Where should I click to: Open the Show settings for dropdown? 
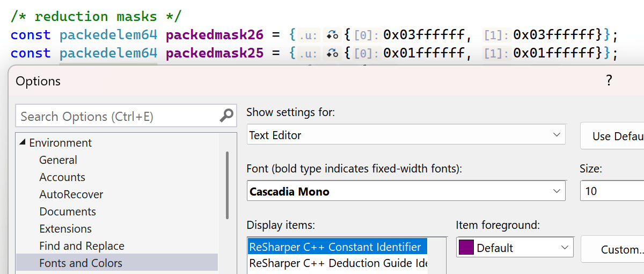point(556,135)
